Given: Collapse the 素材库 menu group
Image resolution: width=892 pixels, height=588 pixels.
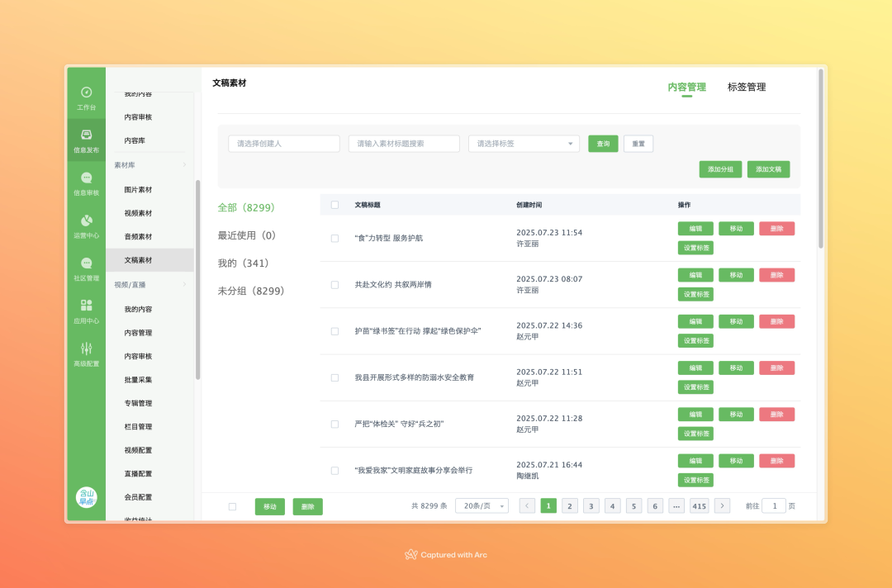Looking at the screenshot, I should pyautogui.click(x=150, y=165).
